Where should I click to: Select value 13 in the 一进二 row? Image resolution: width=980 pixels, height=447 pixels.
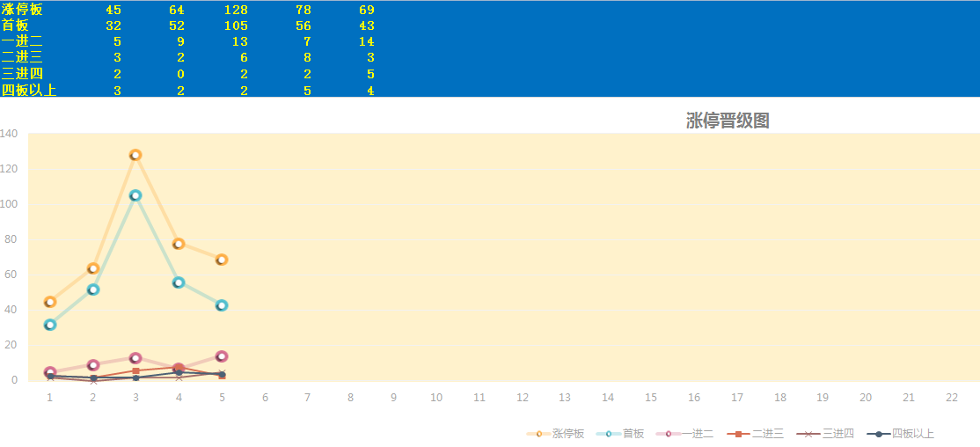240,42
